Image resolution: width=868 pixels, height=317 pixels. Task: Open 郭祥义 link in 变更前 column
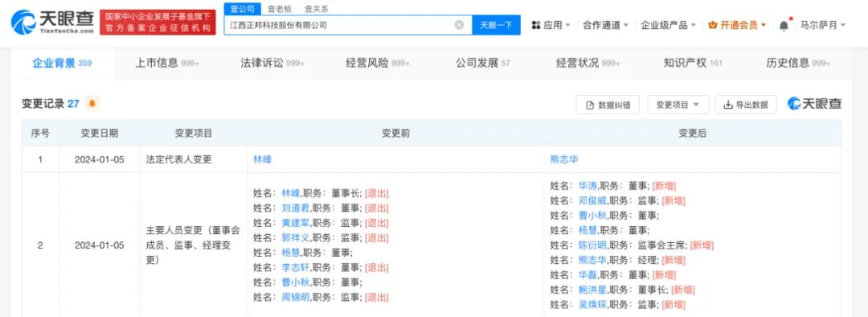coord(296,238)
